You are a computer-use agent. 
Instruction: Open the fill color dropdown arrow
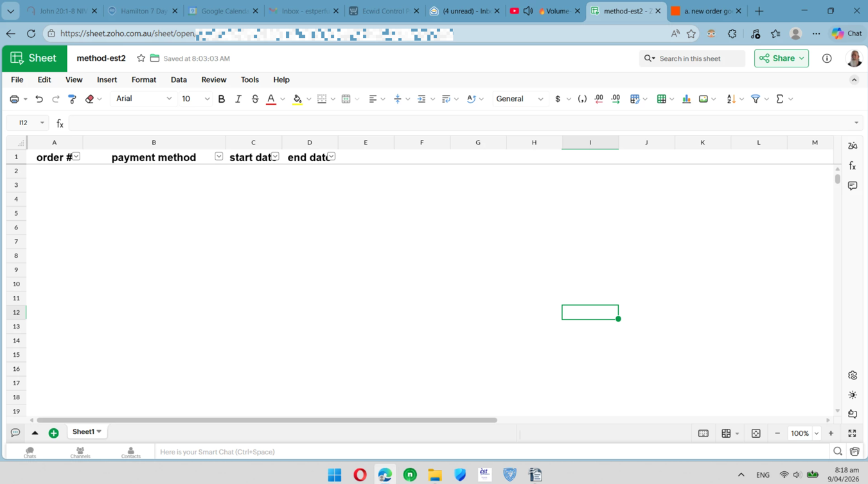(x=309, y=99)
